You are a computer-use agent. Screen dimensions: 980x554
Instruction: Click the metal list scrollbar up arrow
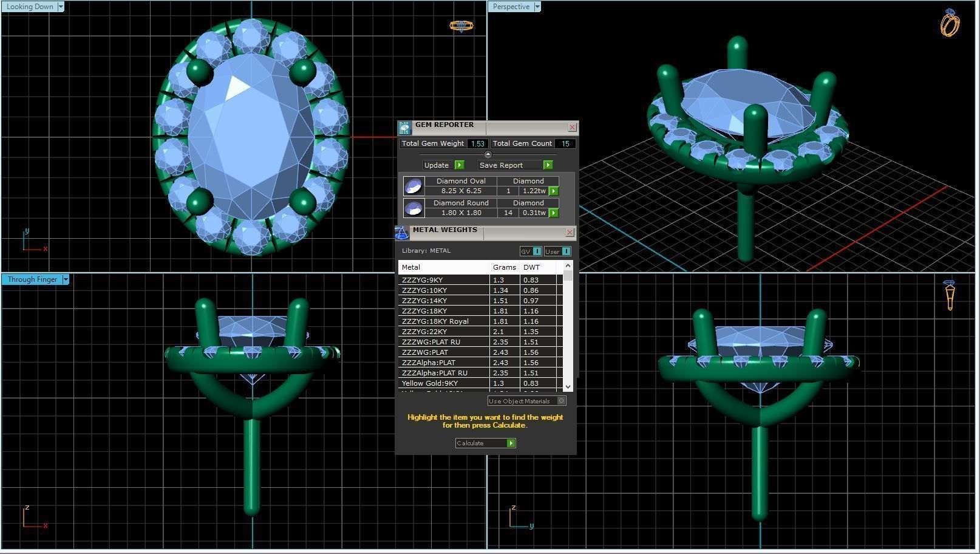(x=568, y=265)
